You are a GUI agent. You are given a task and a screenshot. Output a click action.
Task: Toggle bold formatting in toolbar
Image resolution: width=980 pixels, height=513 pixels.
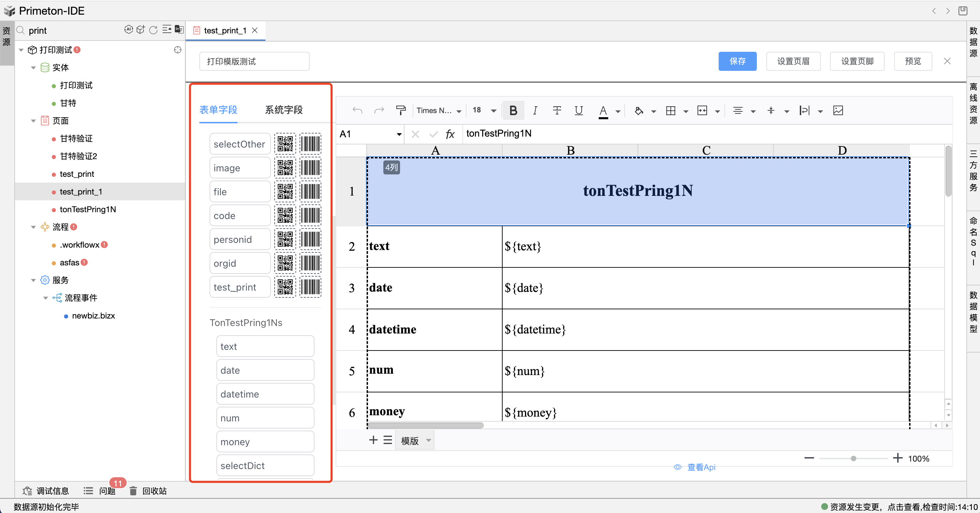coord(513,111)
